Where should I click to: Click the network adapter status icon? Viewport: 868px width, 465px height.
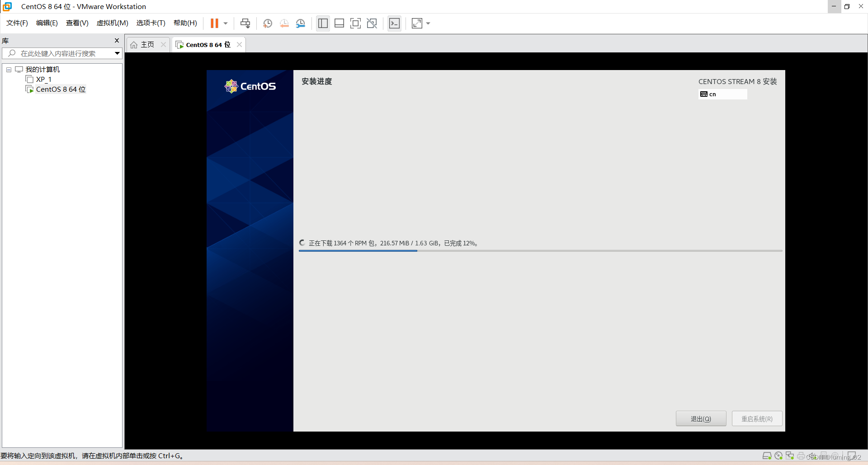click(789, 456)
